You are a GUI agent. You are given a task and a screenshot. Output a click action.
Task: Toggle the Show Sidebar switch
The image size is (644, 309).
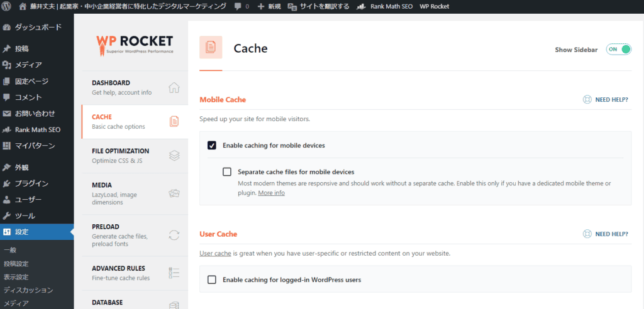point(619,49)
